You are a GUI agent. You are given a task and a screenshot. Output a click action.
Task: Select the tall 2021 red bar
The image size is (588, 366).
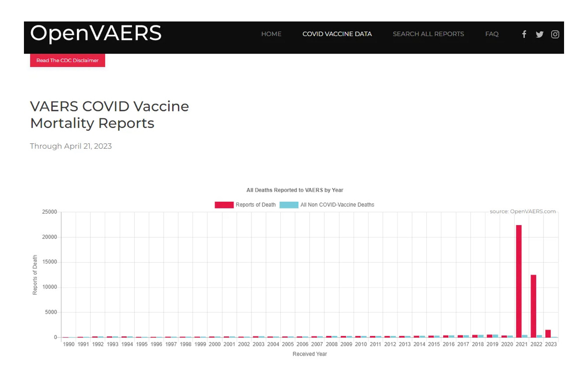519,280
